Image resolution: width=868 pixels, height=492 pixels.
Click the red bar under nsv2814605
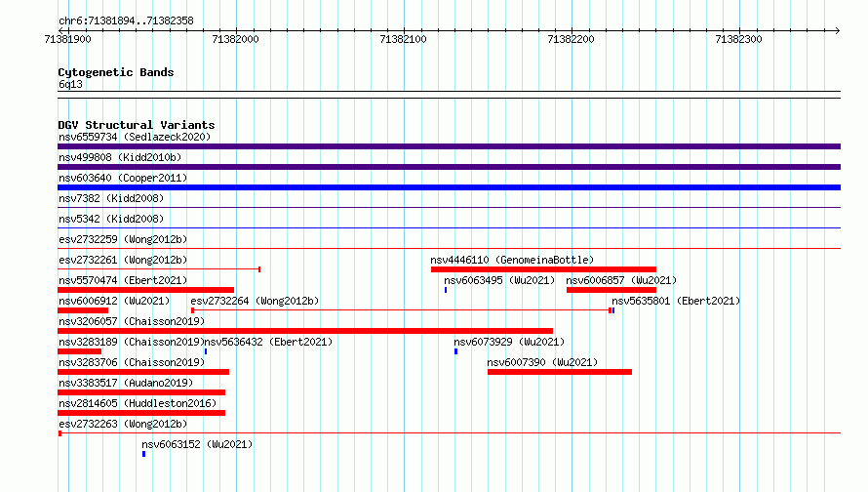click(x=141, y=413)
